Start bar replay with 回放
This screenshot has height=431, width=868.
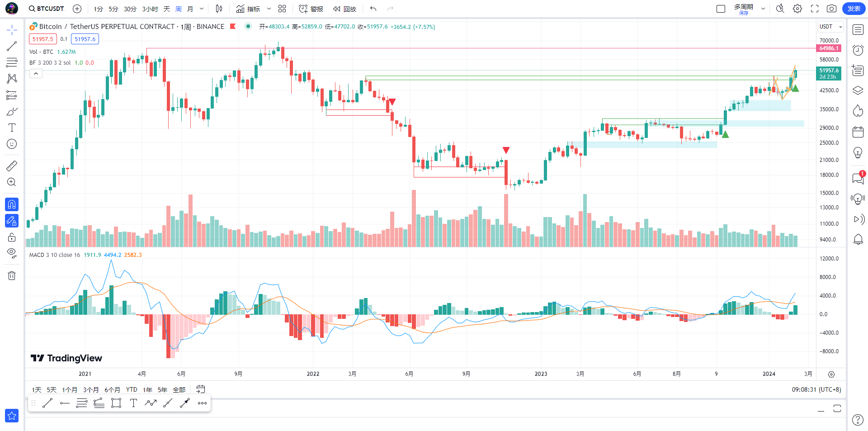click(345, 9)
